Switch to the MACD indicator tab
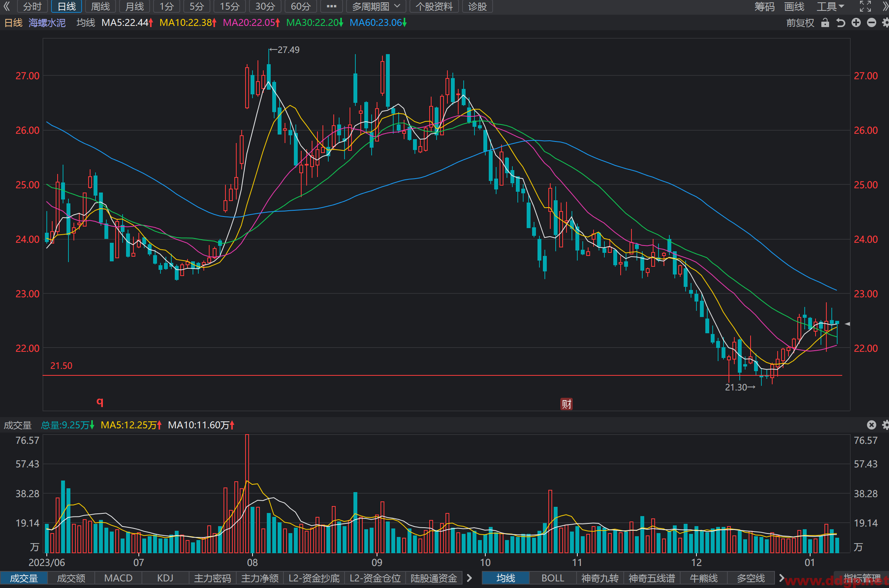The height and width of the screenshot is (588, 889). [x=118, y=578]
